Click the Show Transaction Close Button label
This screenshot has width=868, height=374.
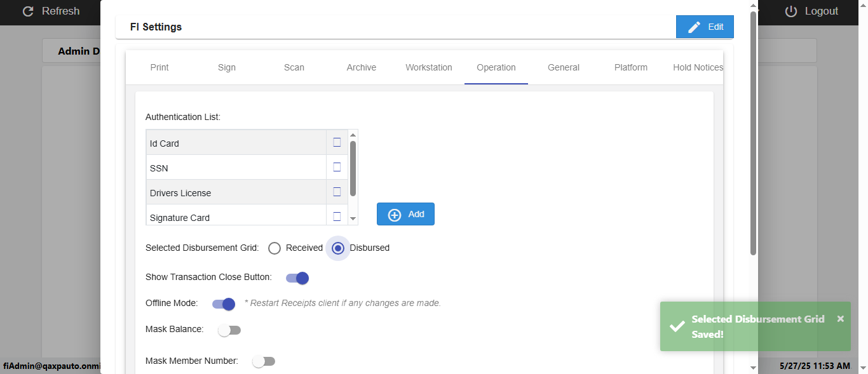click(x=208, y=277)
